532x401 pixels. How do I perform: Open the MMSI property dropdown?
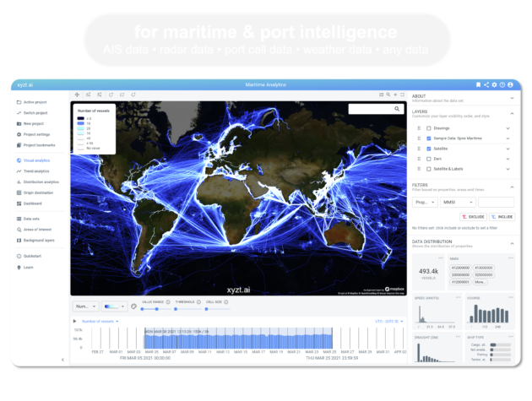point(458,203)
